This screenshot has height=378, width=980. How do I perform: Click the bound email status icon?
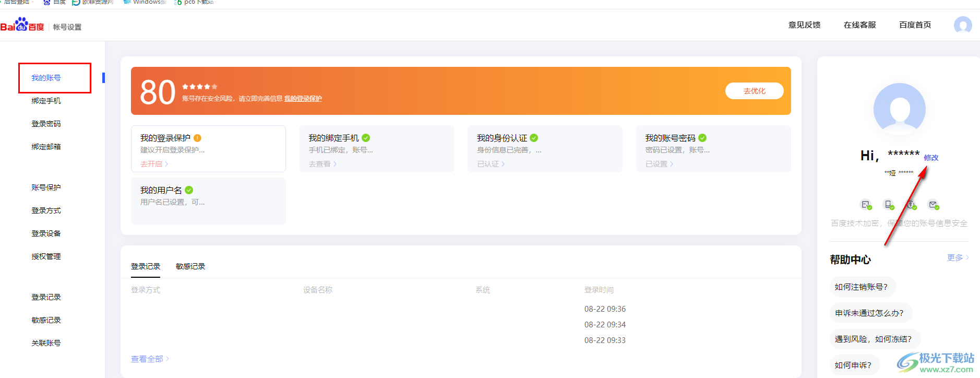point(934,205)
